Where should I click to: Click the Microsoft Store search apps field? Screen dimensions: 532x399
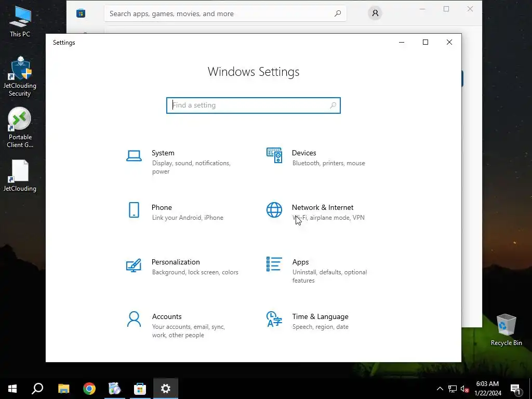(x=225, y=14)
